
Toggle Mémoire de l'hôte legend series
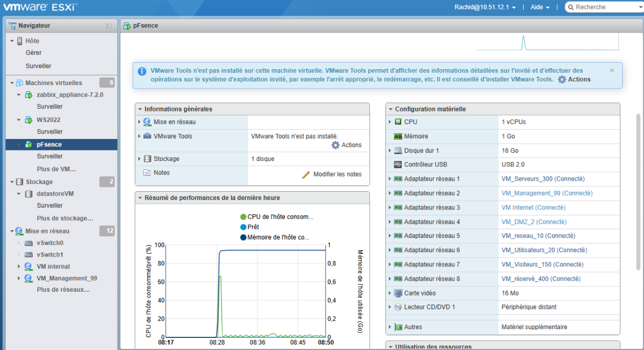(x=275, y=237)
